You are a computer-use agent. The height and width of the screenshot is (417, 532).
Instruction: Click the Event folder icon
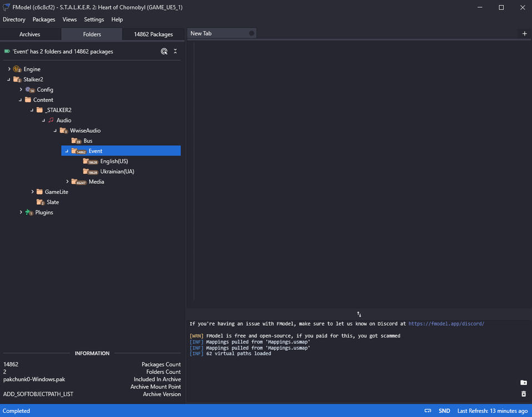pos(78,151)
